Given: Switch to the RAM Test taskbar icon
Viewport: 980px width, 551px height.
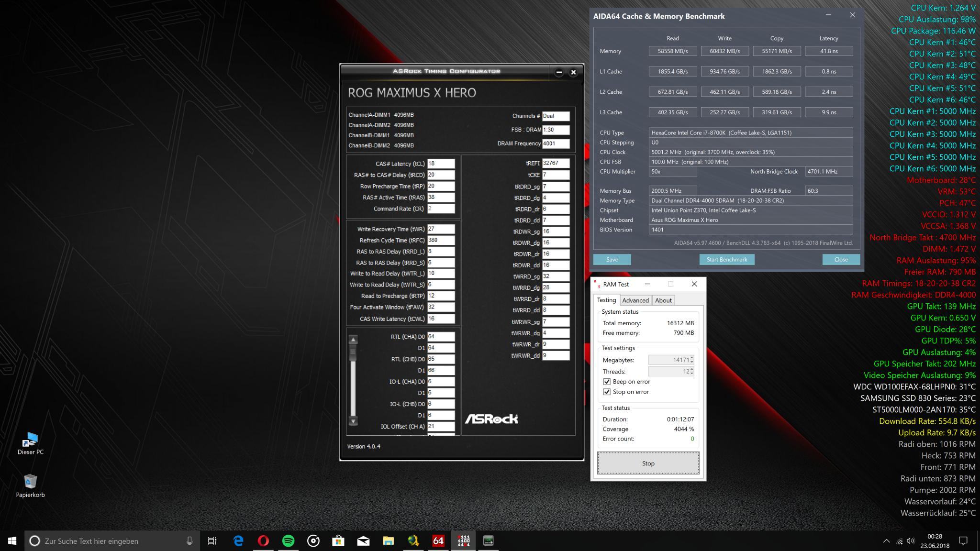Looking at the screenshot, I should [x=463, y=541].
